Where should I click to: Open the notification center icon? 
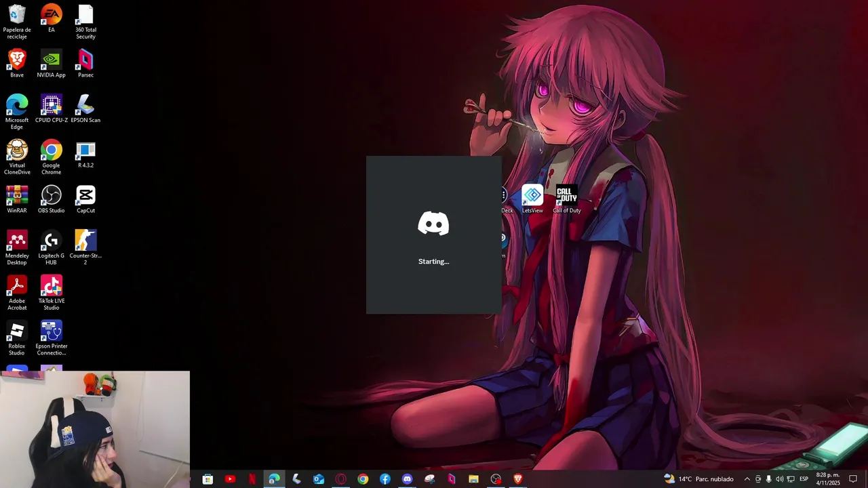tap(853, 479)
